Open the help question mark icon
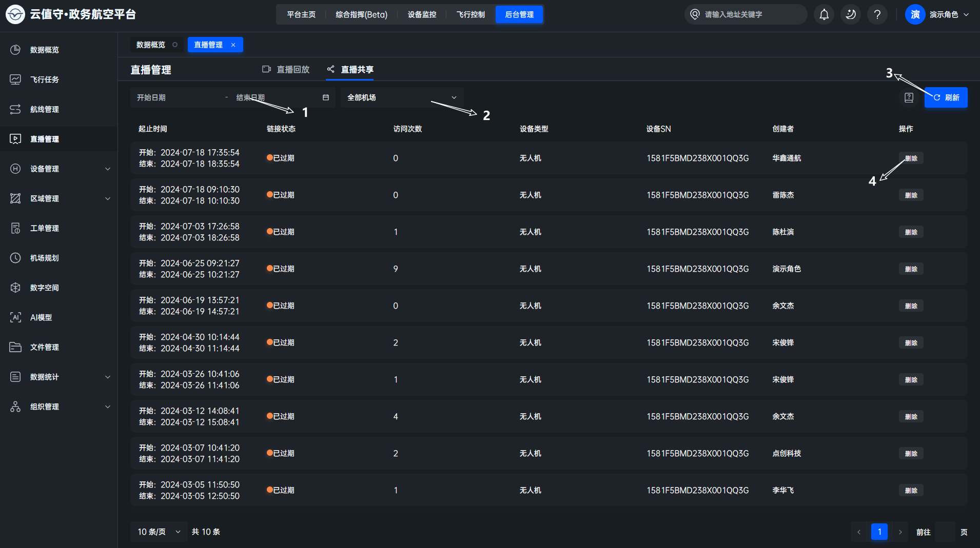This screenshot has width=980, height=548. (877, 14)
